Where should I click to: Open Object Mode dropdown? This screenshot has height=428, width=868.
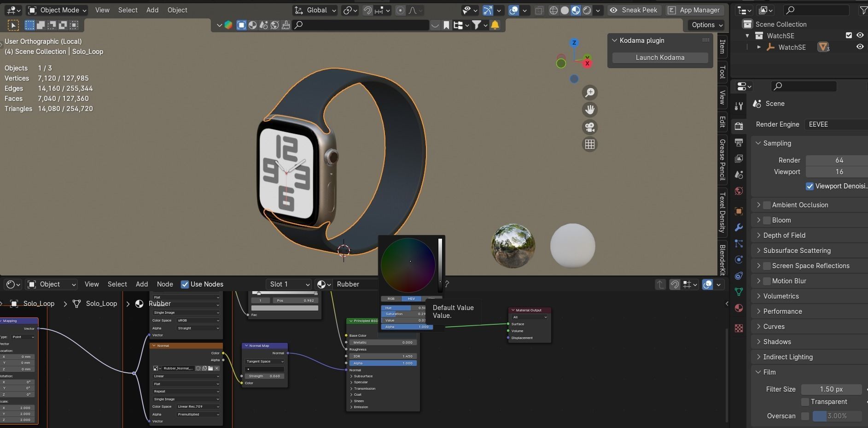(x=57, y=10)
